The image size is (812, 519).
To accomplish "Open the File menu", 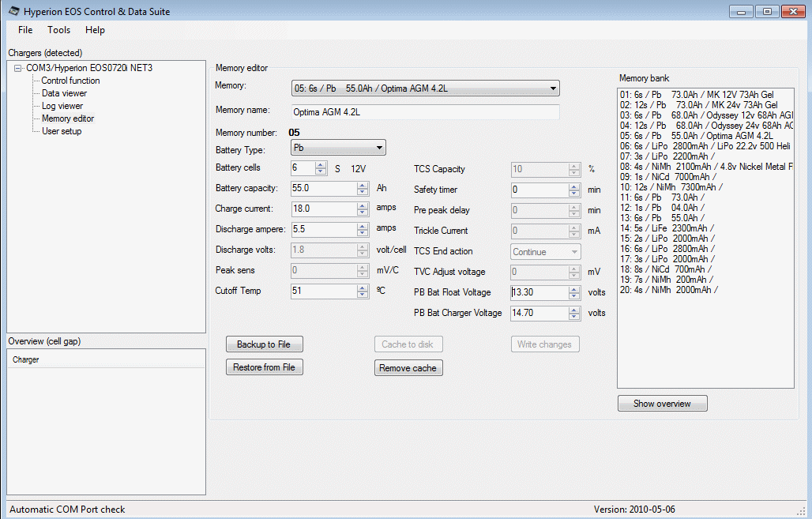I will tap(25, 30).
